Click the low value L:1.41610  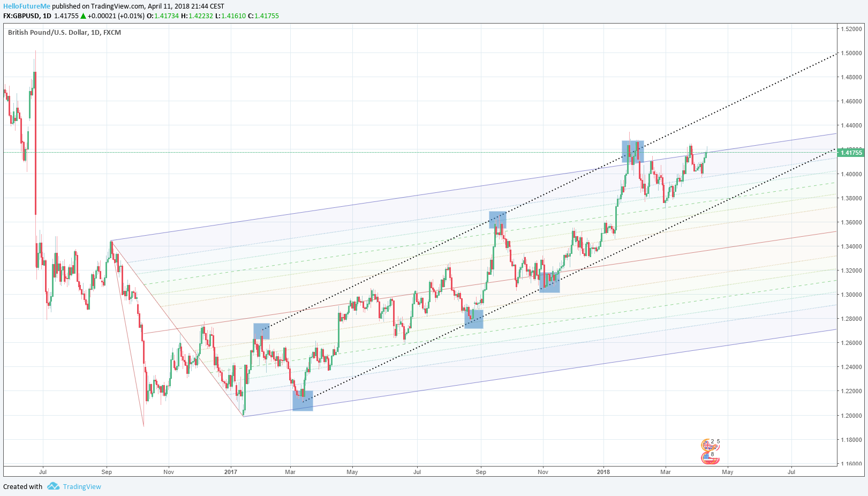pos(230,16)
